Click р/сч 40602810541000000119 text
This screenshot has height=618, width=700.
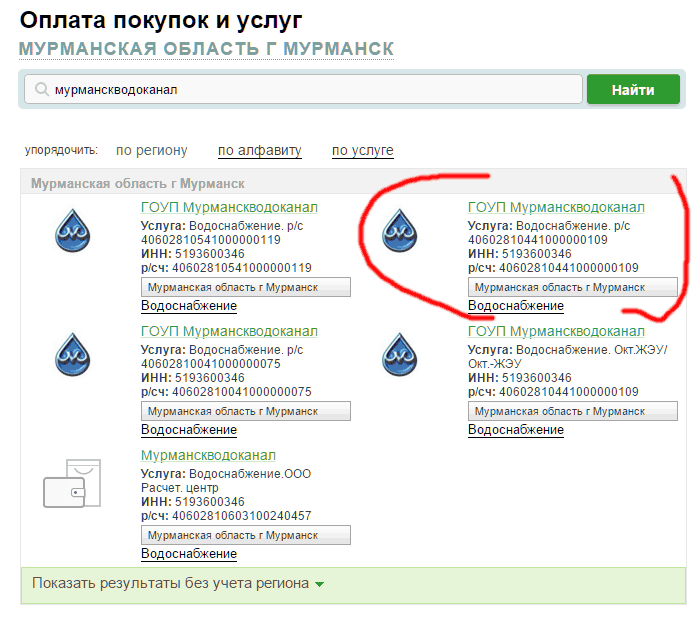[226, 268]
